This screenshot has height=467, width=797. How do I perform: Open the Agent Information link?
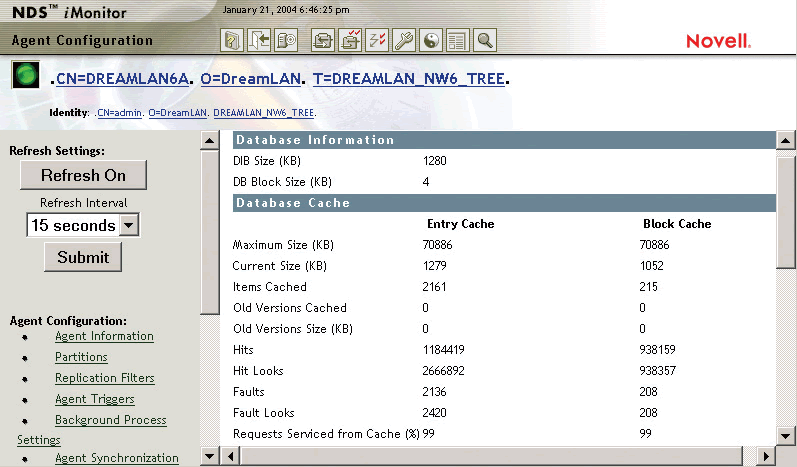click(x=104, y=336)
